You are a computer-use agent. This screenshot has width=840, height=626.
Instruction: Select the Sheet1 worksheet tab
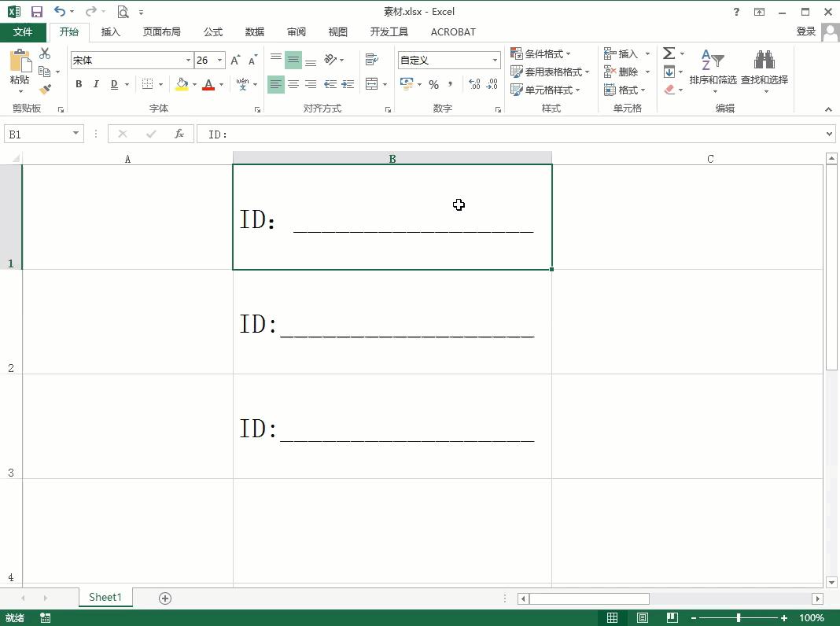[x=105, y=598]
